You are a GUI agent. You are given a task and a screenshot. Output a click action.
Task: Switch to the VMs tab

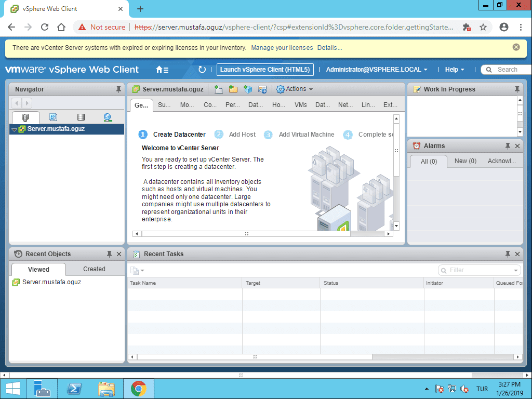pos(300,104)
